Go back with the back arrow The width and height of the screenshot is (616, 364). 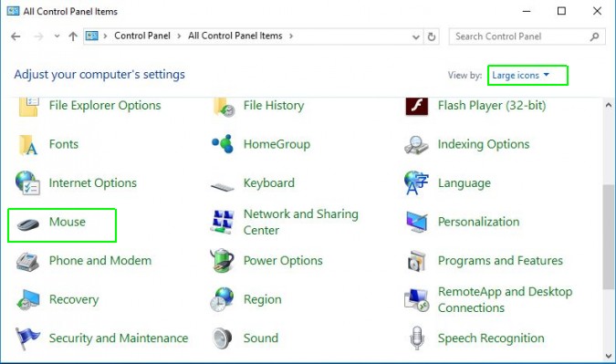pyautogui.click(x=16, y=36)
